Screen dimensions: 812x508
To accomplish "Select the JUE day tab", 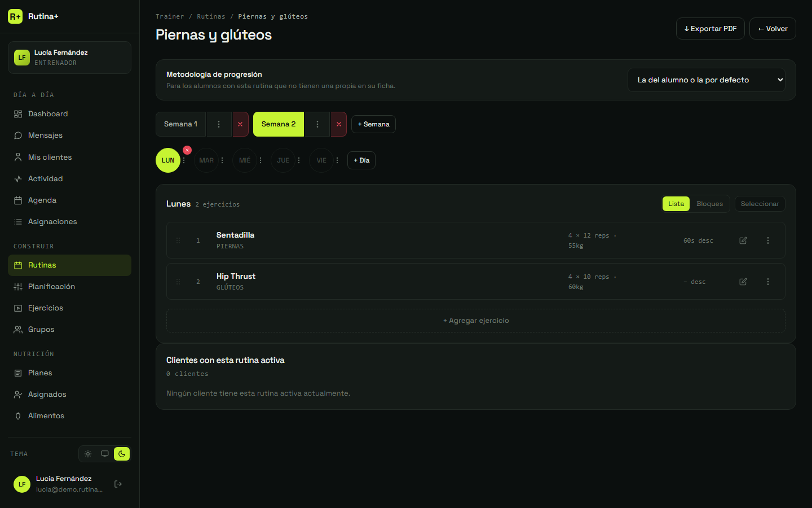I will tap(283, 160).
